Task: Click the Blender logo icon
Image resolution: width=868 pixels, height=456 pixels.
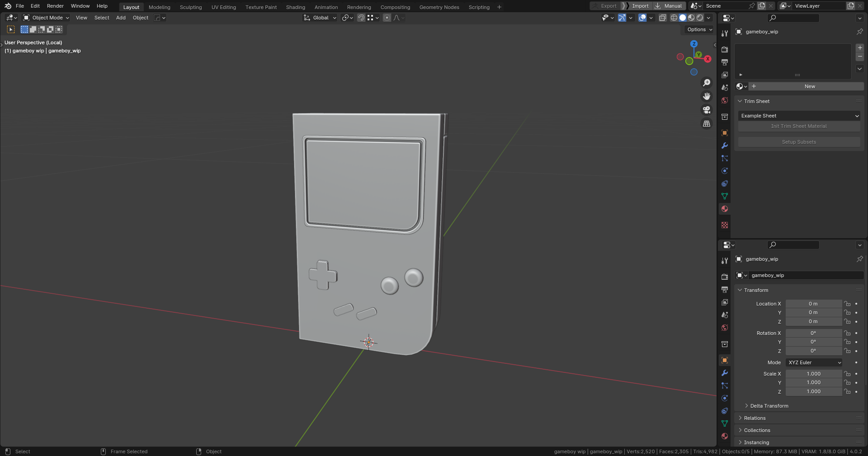Action: coord(8,6)
